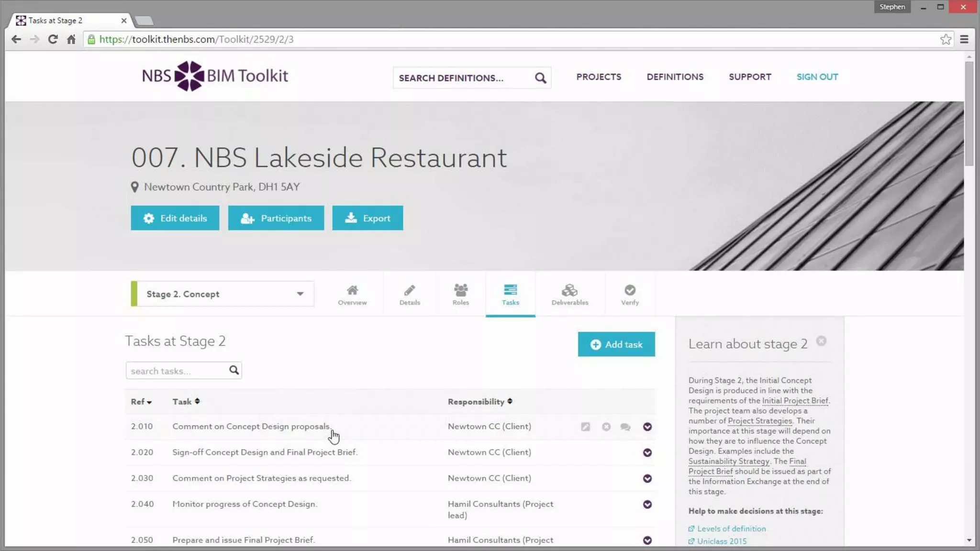The width and height of the screenshot is (980, 551).
Task: Close the Learn about stage 2 panel
Action: [821, 341]
